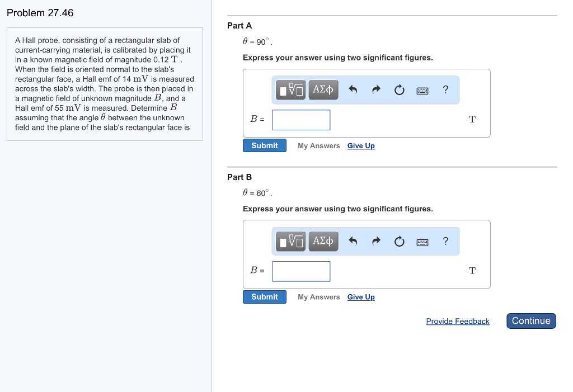Open math templates button in Part A
573x392 pixels.
pyautogui.click(x=291, y=89)
